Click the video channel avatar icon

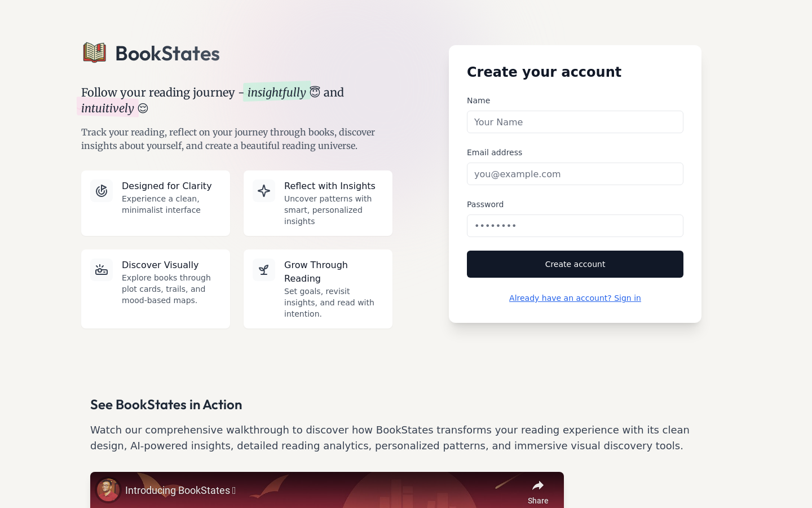pyautogui.click(x=108, y=490)
